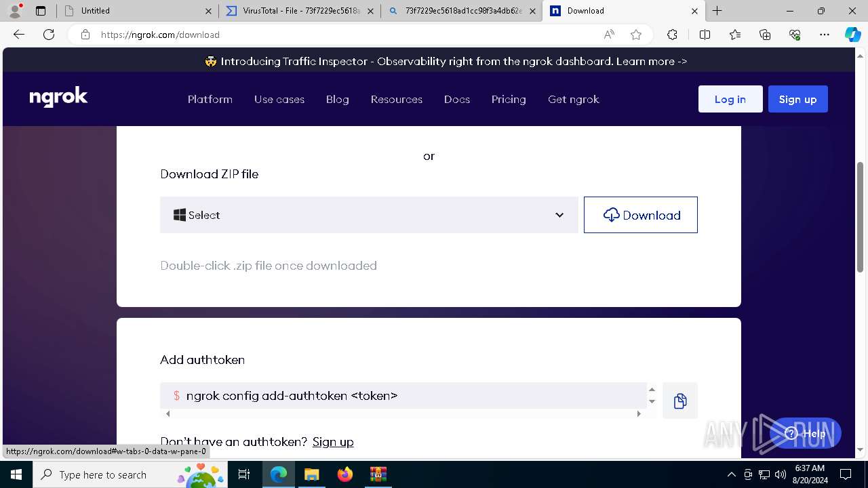This screenshot has width=868, height=488.
Task: Click the browser profile avatar icon
Action: (x=14, y=11)
